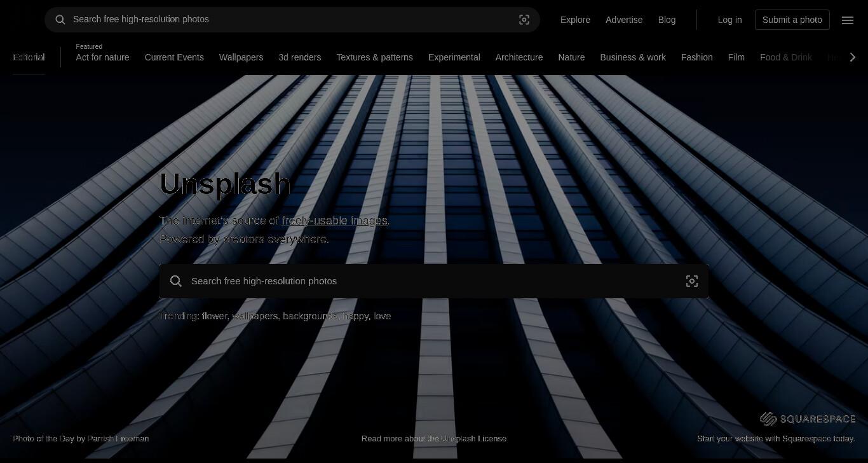This screenshot has height=463, width=868.
Task: Open the Nature topic
Action: [x=571, y=57]
